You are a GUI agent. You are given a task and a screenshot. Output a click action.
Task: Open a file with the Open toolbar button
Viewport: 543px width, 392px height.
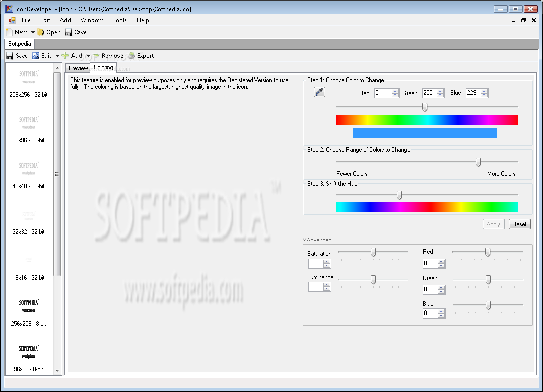(49, 32)
